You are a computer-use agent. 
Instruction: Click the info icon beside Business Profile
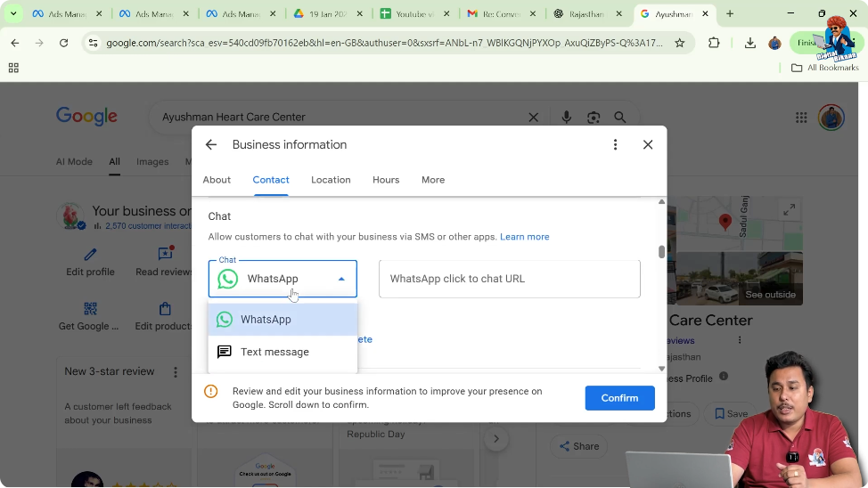point(723,376)
